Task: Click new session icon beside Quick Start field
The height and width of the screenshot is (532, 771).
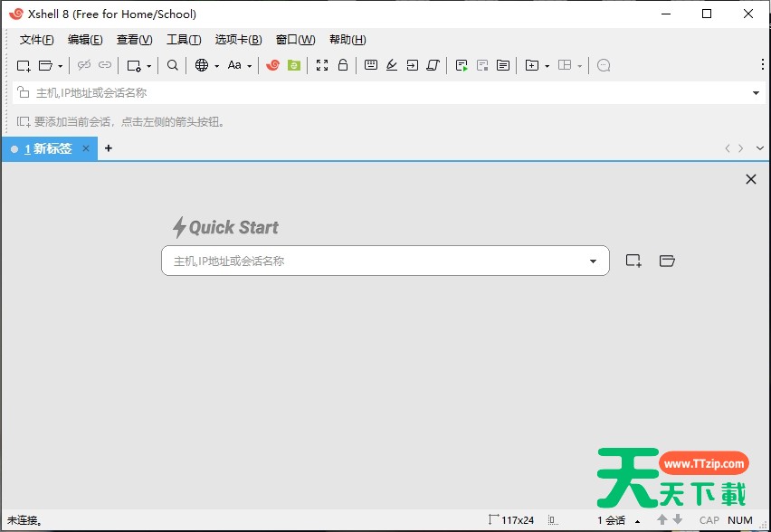Action: point(633,261)
